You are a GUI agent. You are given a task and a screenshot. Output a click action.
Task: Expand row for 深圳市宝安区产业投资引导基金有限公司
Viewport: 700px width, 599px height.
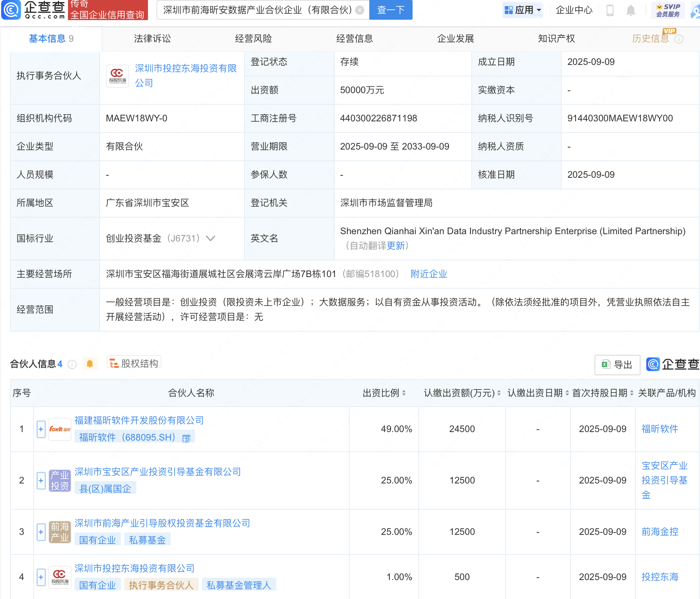click(41, 480)
